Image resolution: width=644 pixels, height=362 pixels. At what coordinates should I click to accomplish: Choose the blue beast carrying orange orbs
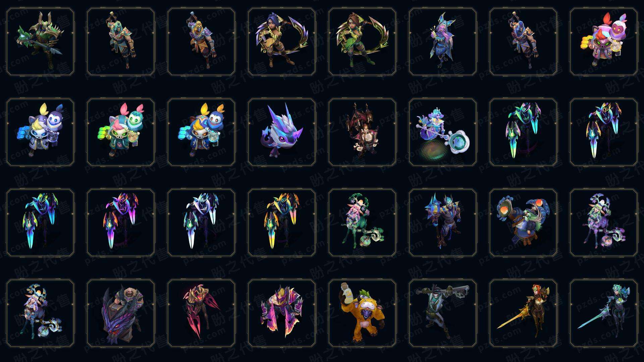(x=523, y=223)
